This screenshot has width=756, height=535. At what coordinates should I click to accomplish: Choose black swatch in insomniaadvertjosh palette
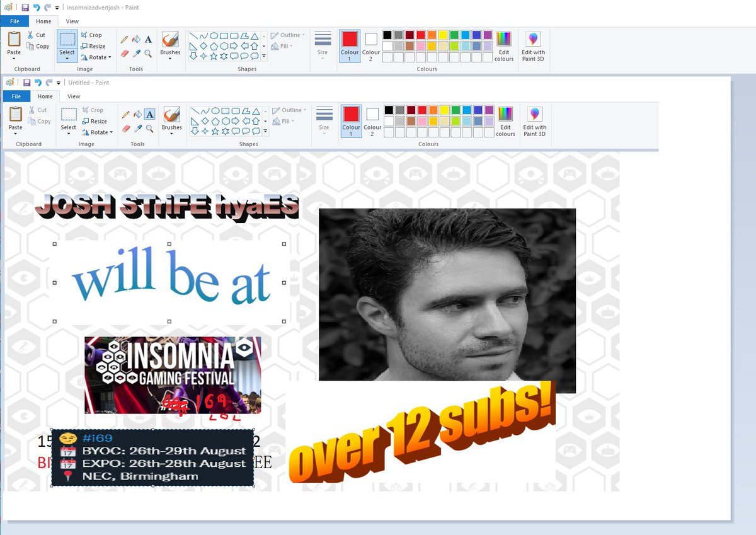[387, 35]
